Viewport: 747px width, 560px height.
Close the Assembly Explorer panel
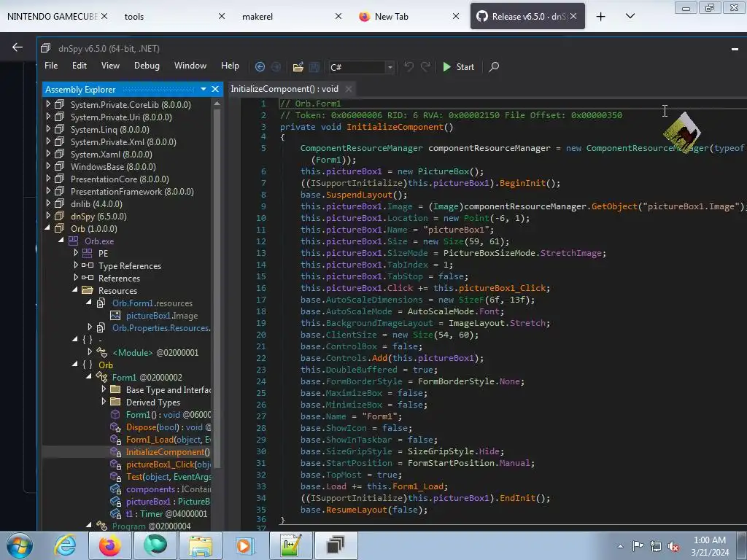(215, 89)
